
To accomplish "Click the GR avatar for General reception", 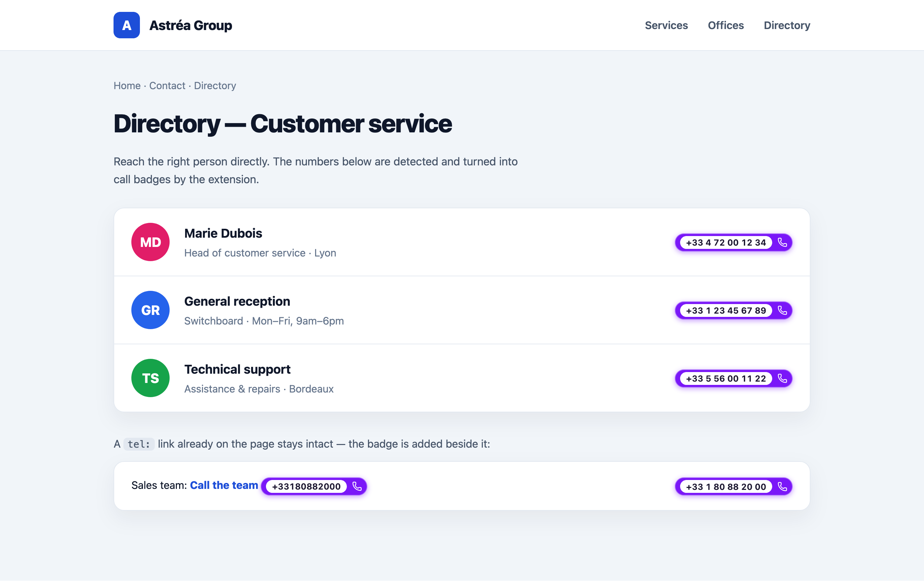I will [150, 310].
